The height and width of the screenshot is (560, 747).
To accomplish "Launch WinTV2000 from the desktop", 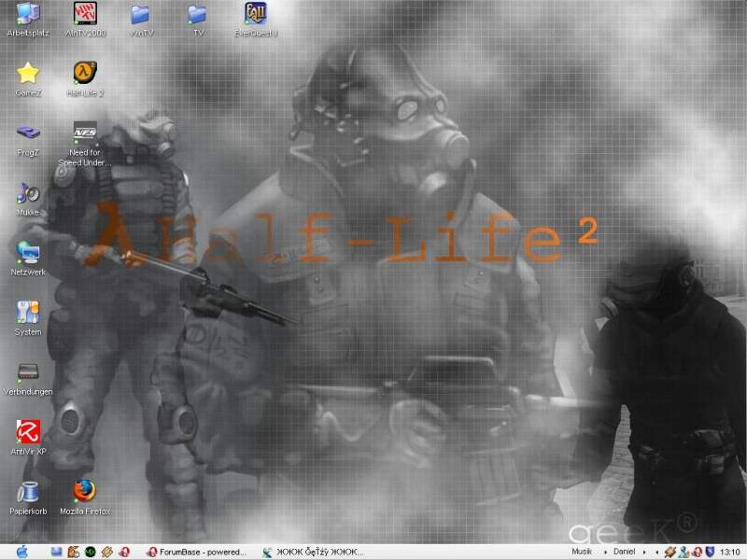I will (x=85, y=19).
